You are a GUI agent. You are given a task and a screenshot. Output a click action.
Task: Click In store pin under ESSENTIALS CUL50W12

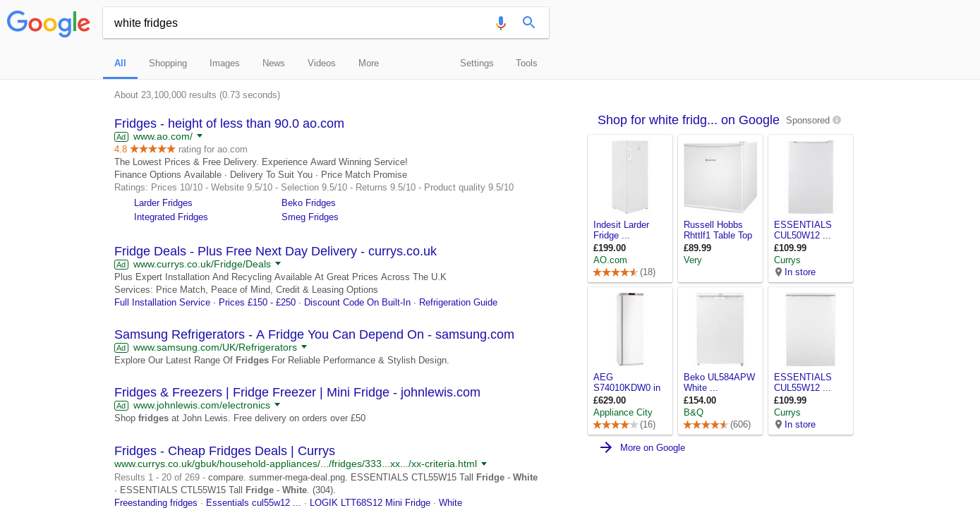coord(778,272)
